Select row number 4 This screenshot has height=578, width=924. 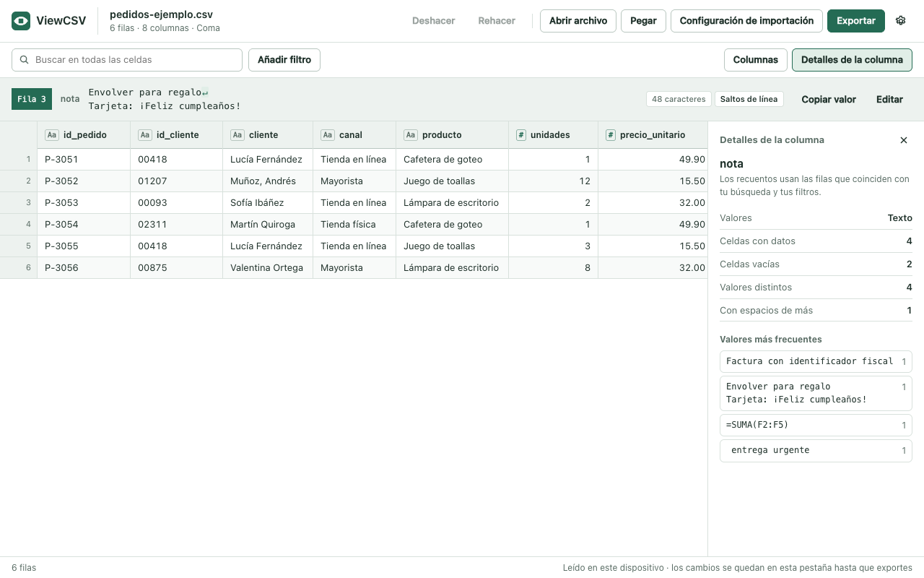click(19, 225)
